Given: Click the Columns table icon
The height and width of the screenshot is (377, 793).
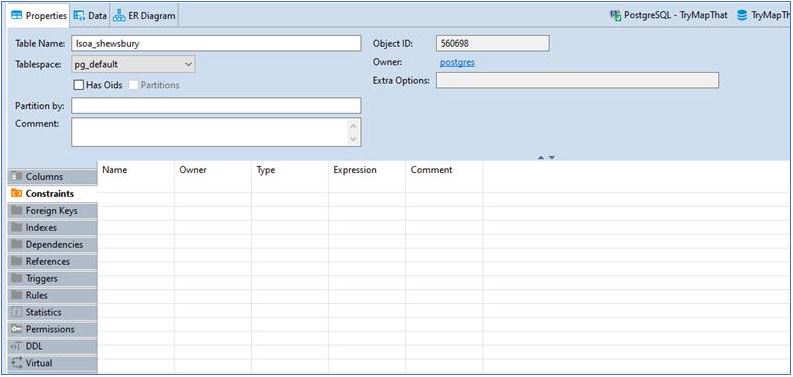Looking at the screenshot, I should click(x=17, y=177).
